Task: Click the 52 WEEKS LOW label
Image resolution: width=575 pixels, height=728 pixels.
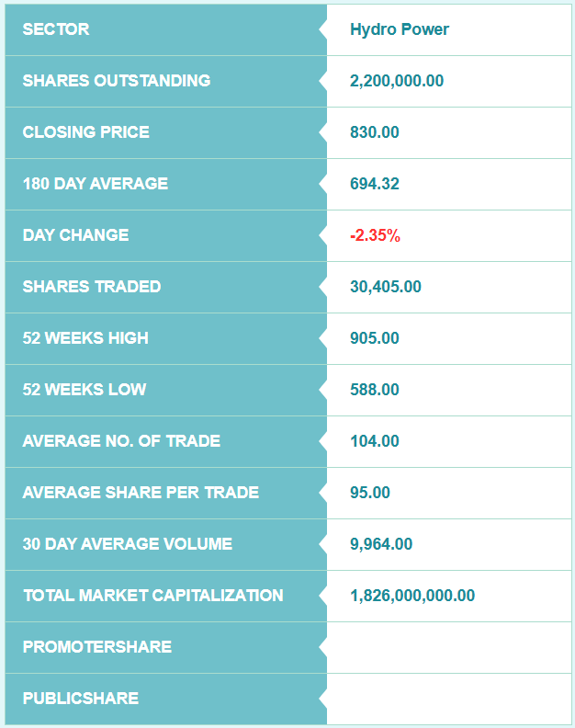Action: click(x=85, y=390)
